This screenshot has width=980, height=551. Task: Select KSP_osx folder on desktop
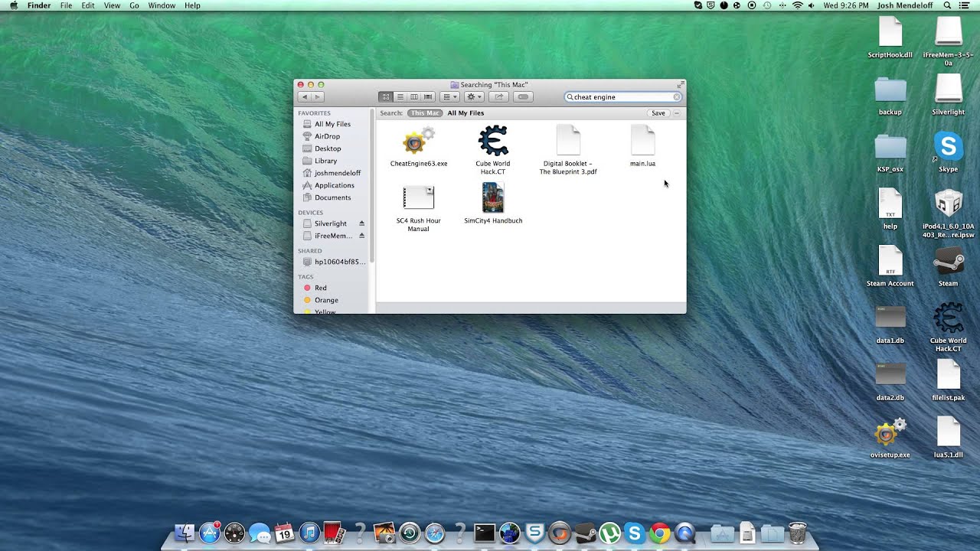click(890, 152)
